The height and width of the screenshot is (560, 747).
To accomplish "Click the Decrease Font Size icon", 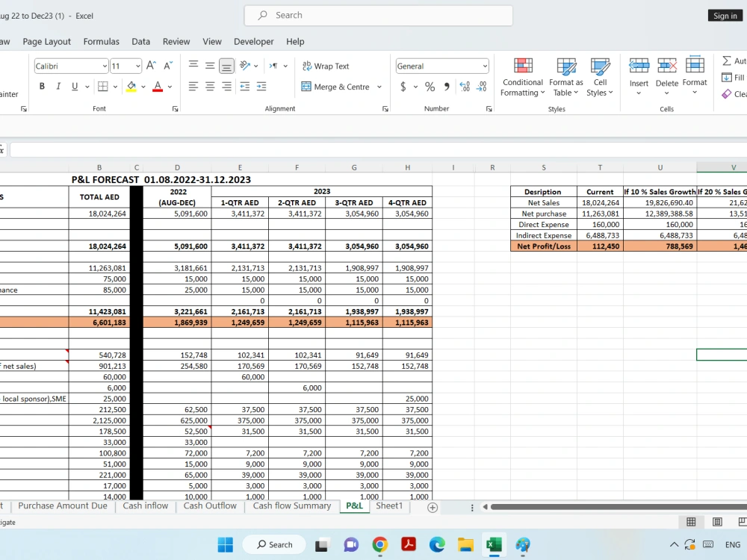I will [168, 66].
